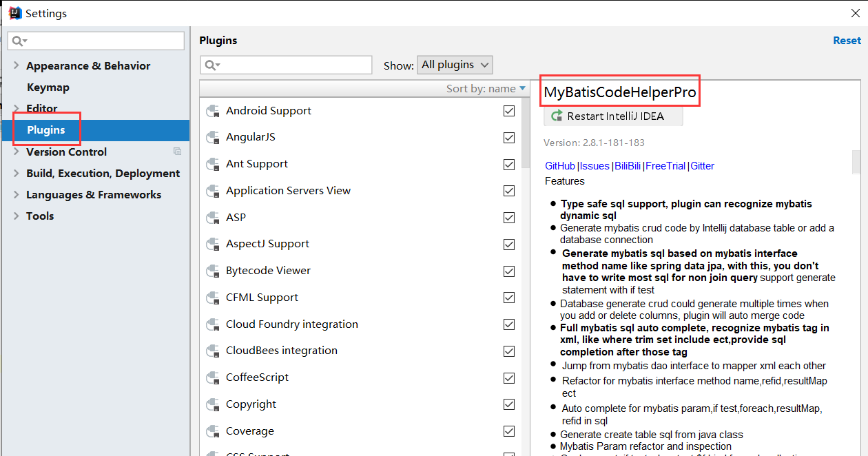The height and width of the screenshot is (456, 868).
Task: Click the Copyright plugin icon
Action: tap(213, 404)
